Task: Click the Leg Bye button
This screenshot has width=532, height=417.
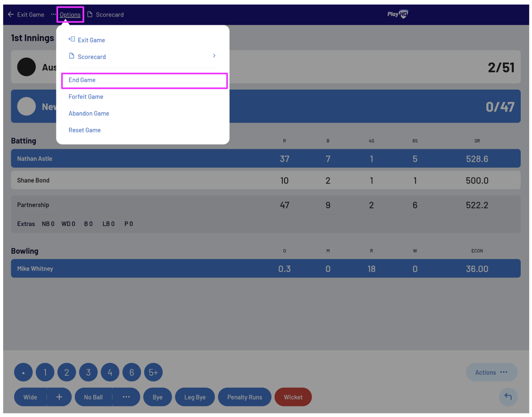Action: 195,397
